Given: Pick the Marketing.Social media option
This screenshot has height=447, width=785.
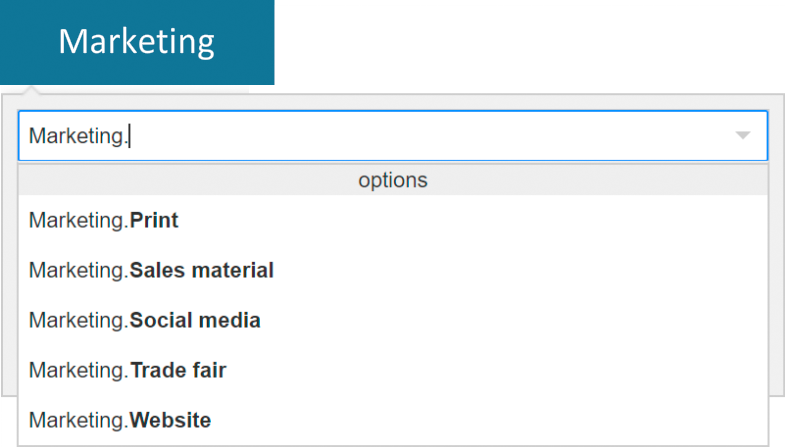Looking at the screenshot, I should pos(392,321).
